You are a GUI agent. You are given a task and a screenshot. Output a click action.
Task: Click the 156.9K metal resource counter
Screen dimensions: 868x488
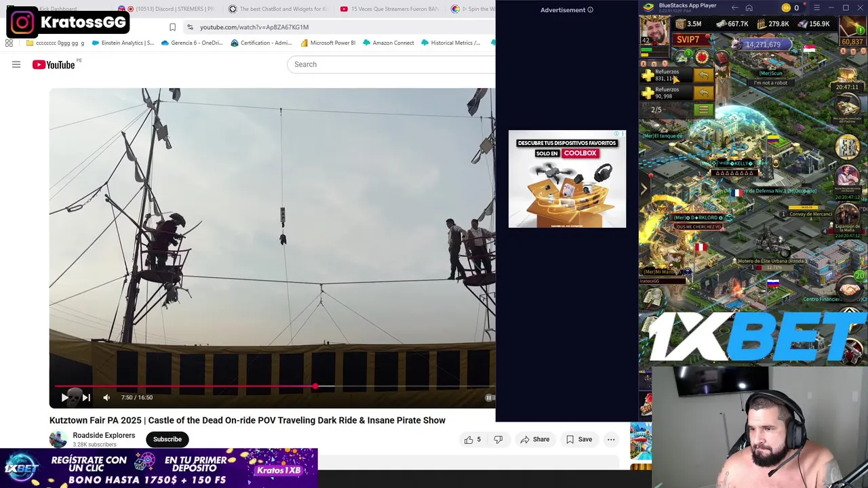coord(814,24)
